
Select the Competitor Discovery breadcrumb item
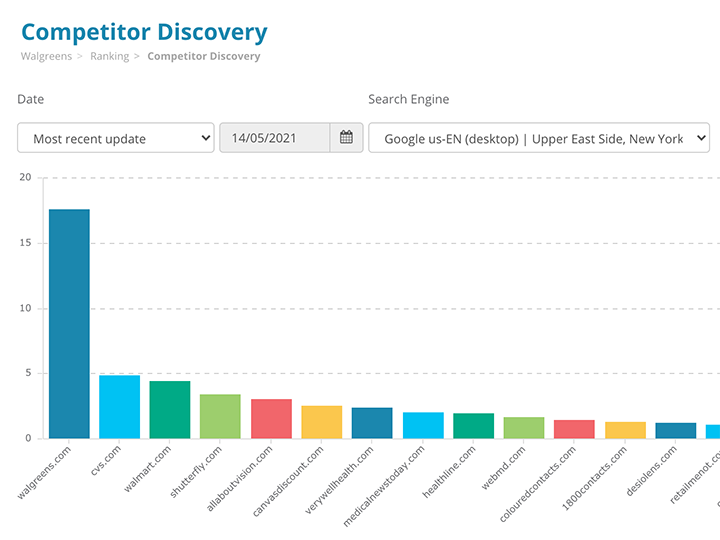pyautogui.click(x=203, y=57)
